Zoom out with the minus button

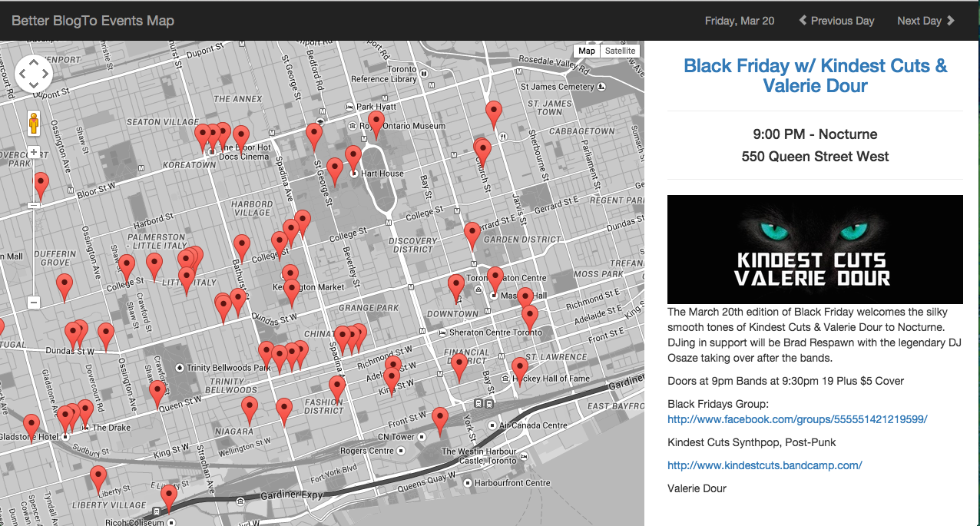[34, 303]
